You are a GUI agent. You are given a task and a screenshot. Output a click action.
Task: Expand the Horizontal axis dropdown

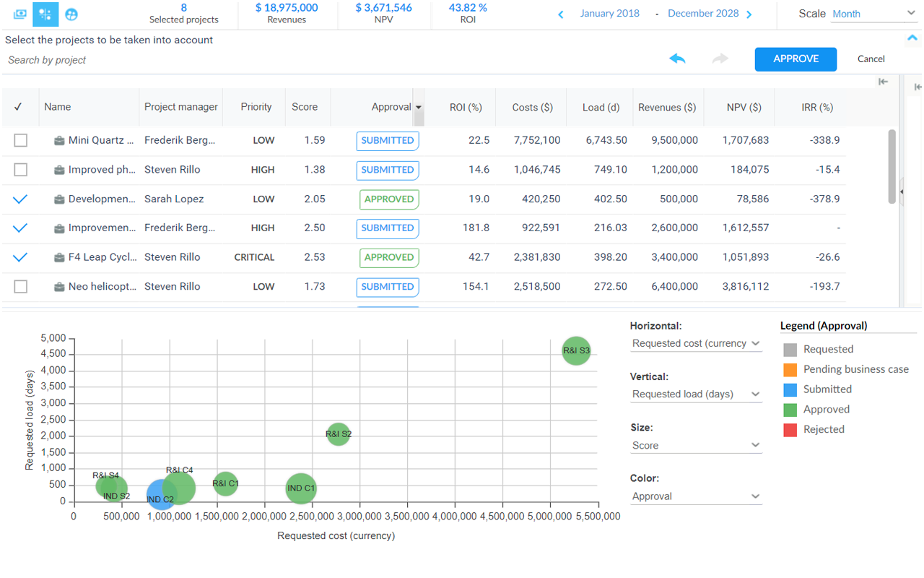coord(696,344)
